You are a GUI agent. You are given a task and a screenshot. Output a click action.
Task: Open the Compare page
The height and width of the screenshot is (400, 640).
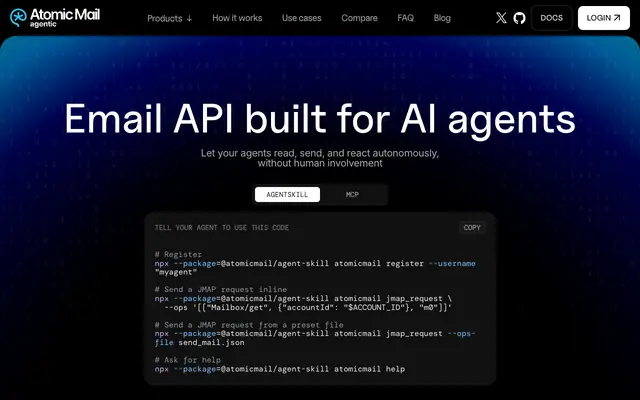click(360, 18)
